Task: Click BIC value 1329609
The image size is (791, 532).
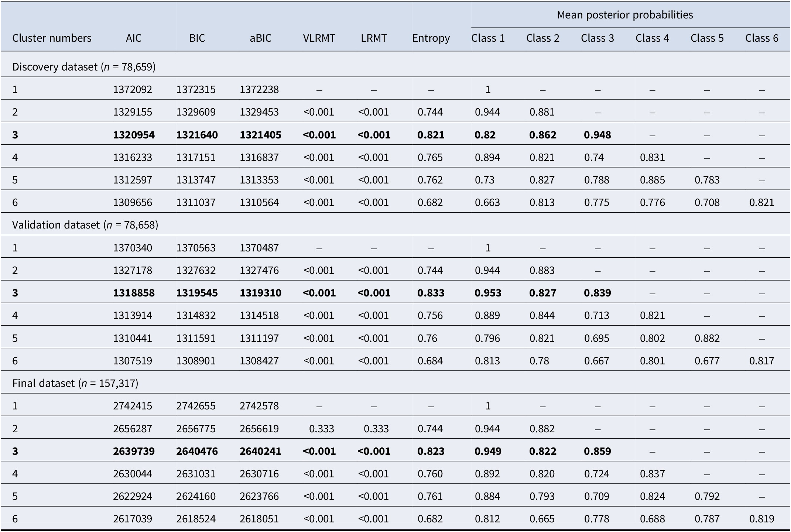Action: tap(196, 112)
